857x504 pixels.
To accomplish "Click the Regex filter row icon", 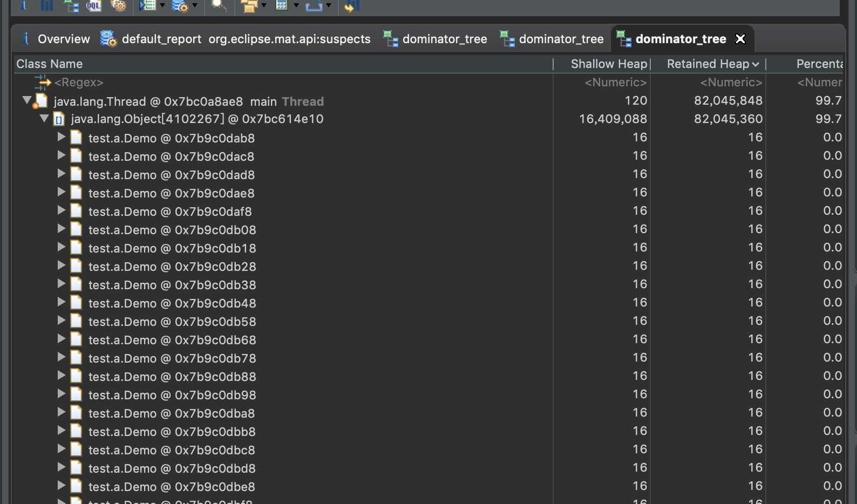I will 43,83.
